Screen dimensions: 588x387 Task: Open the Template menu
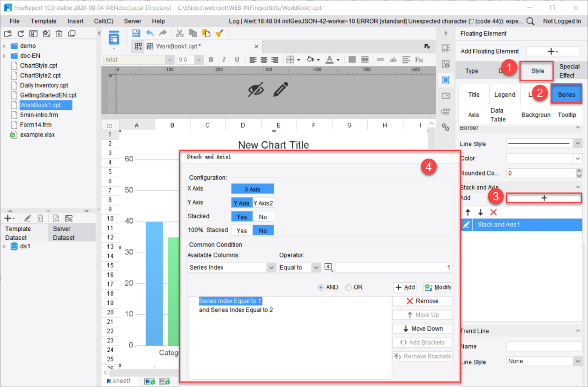click(44, 21)
